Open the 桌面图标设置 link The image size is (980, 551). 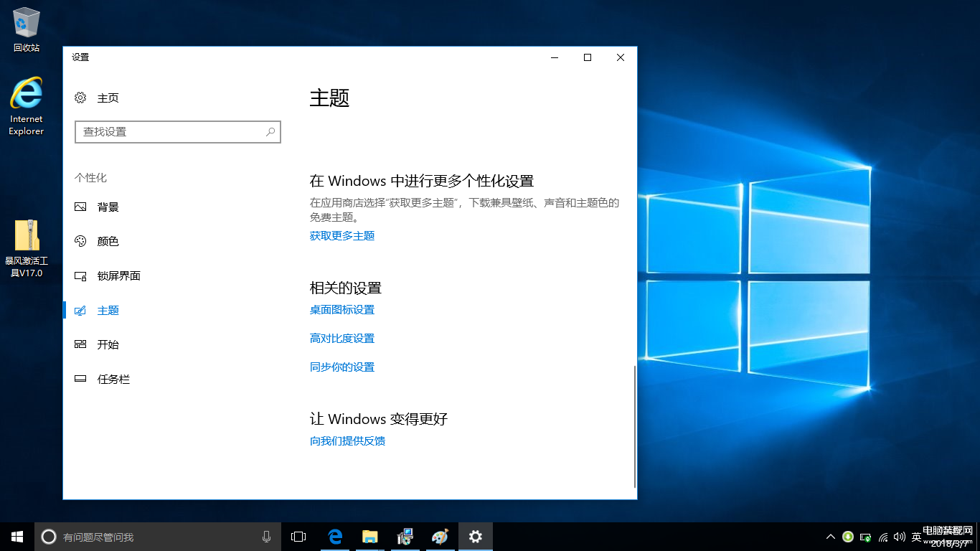pos(342,310)
